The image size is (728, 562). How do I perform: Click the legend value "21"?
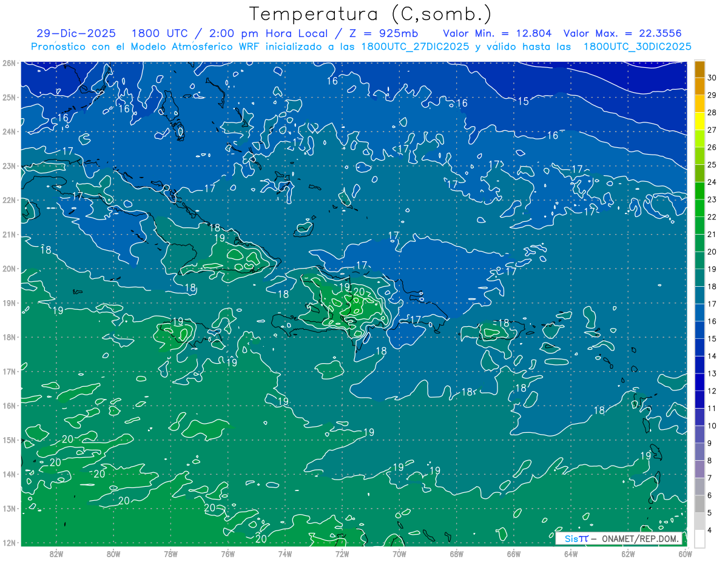point(712,234)
